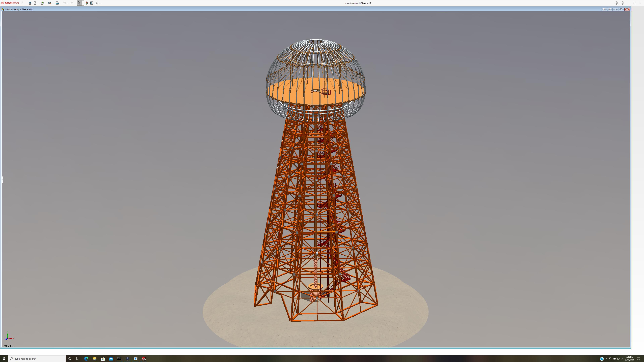
Task: Open the File Properties list icon
Action: tap(92, 3)
